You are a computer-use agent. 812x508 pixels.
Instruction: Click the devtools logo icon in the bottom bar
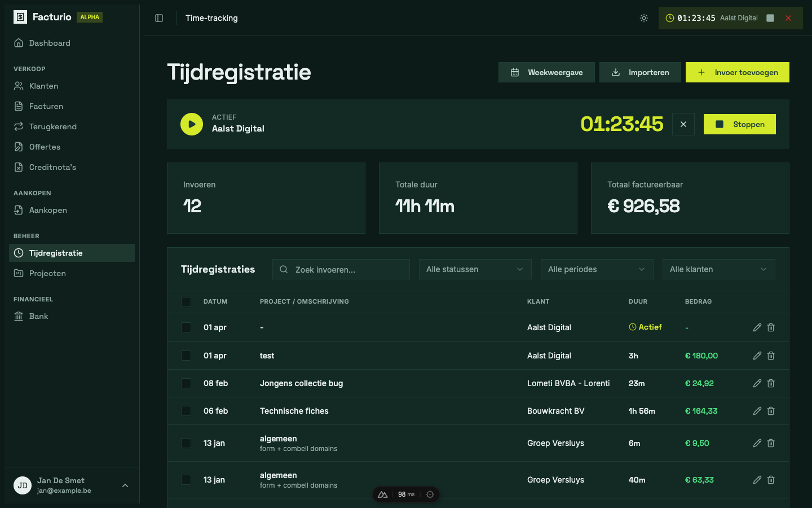click(x=383, y=494)
